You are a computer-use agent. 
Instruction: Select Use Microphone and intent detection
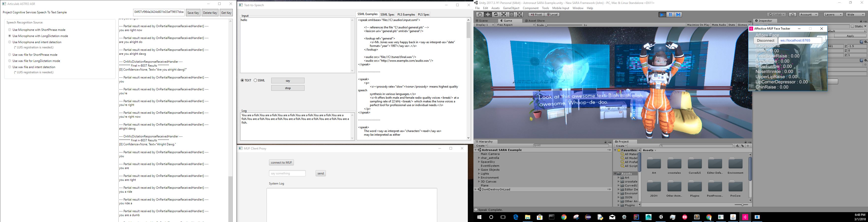click(x=10, y=42)
